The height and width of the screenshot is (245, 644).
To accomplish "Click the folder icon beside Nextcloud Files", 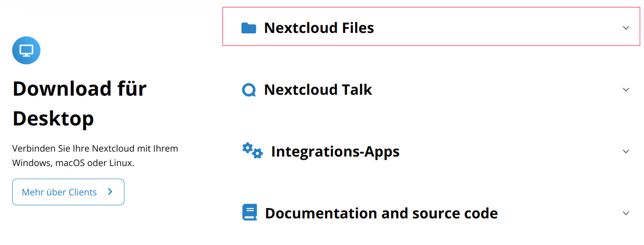I will [x=249, y=28].
